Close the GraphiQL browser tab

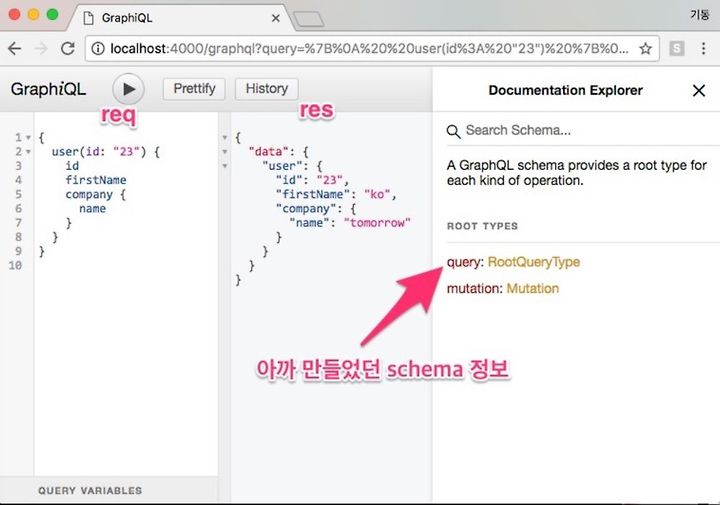point(276,18)
